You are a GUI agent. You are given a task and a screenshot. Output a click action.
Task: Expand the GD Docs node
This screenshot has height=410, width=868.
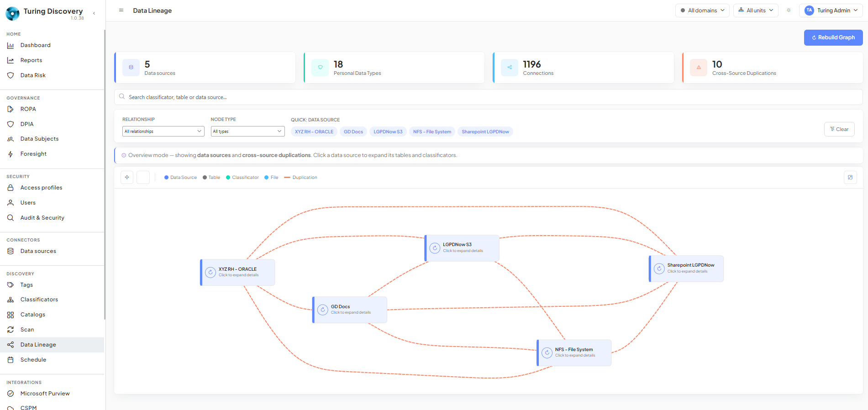click(350, 310)
